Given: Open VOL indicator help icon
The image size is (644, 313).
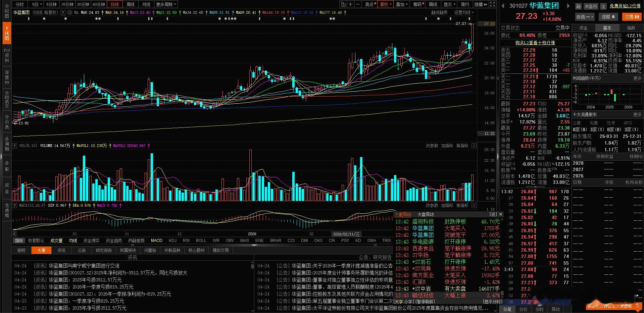Looking at the screenshot, I should pyautogui.click(x=15, y=146).
